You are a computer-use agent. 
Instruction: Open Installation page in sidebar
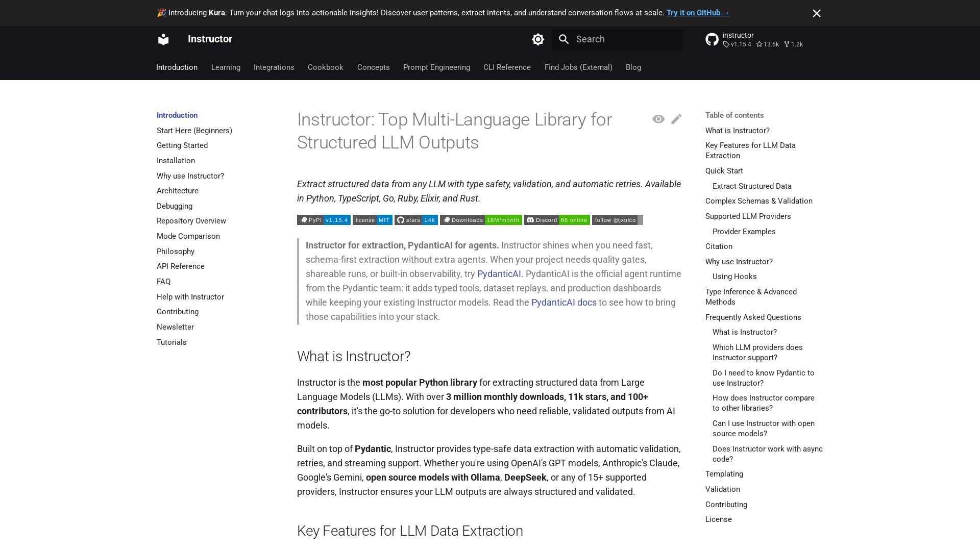click(176, 161)
